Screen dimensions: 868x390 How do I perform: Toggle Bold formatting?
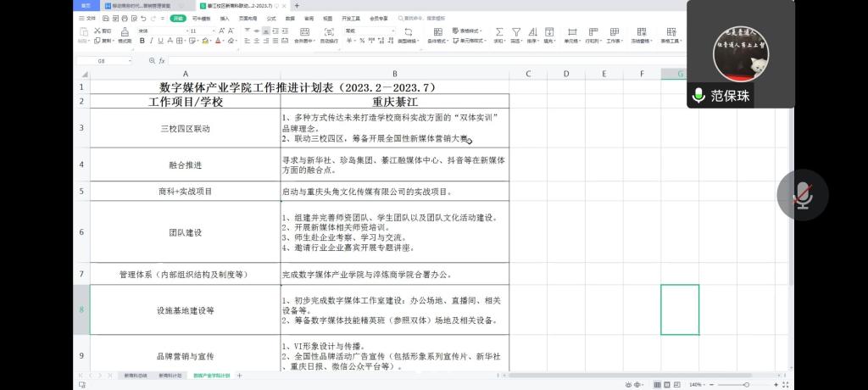[x=141, y=41]
